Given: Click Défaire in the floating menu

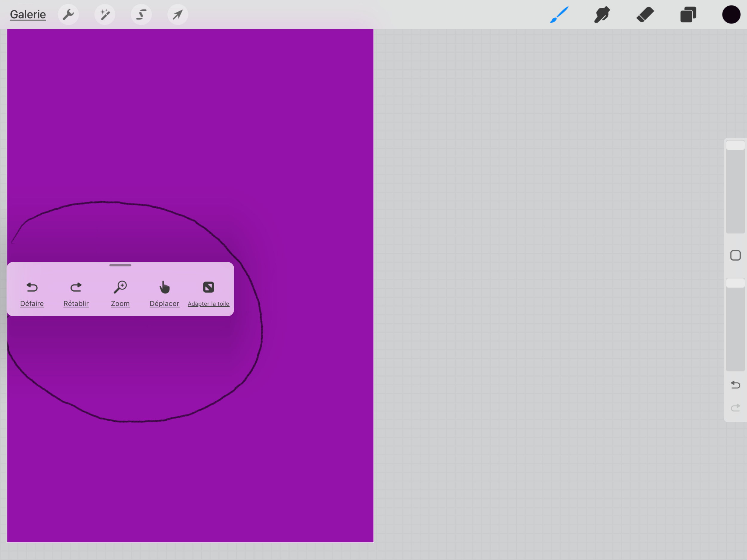Looking at the screenshot, I should click(32, 293).
